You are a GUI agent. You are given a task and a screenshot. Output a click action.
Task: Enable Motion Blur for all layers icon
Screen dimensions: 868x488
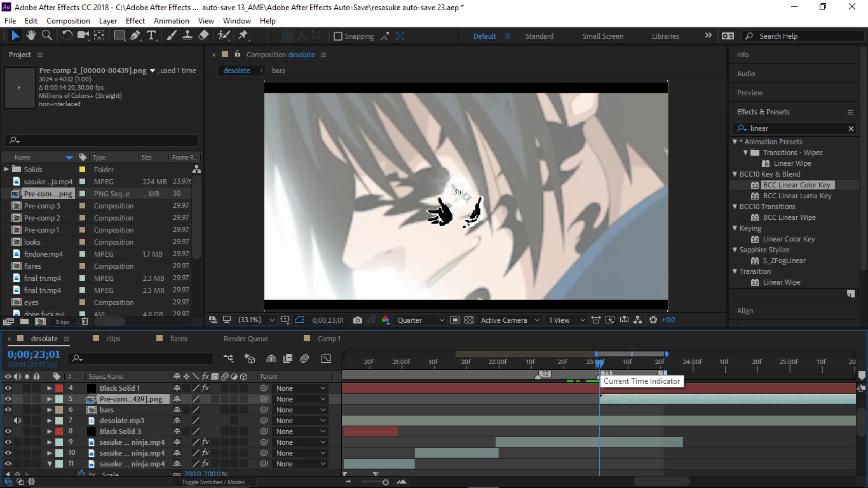(x=304, y=359)
